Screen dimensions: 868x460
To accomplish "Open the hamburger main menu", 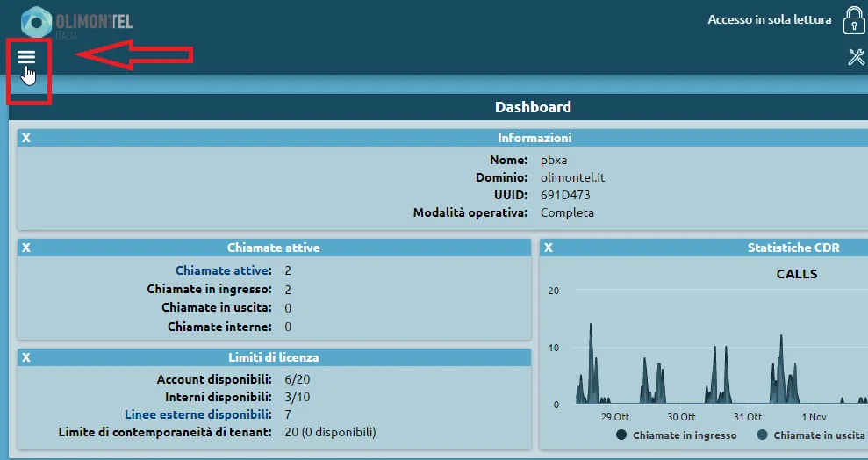I will [x=26, y=58].
